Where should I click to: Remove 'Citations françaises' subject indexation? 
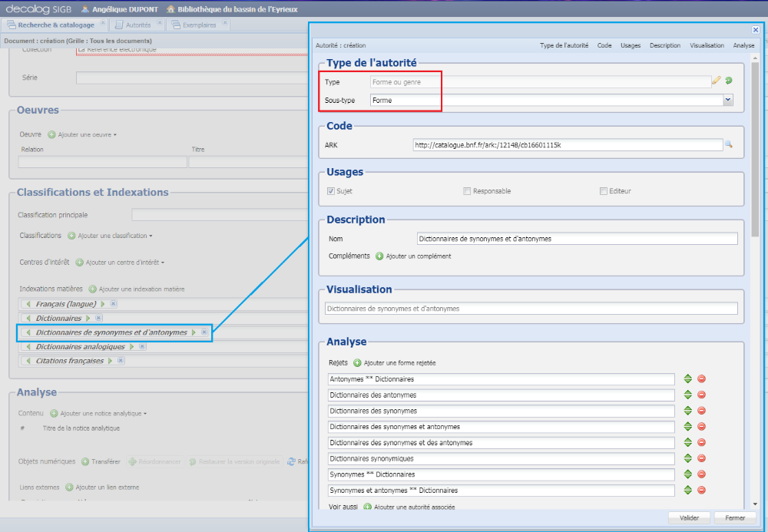point(121,361)
